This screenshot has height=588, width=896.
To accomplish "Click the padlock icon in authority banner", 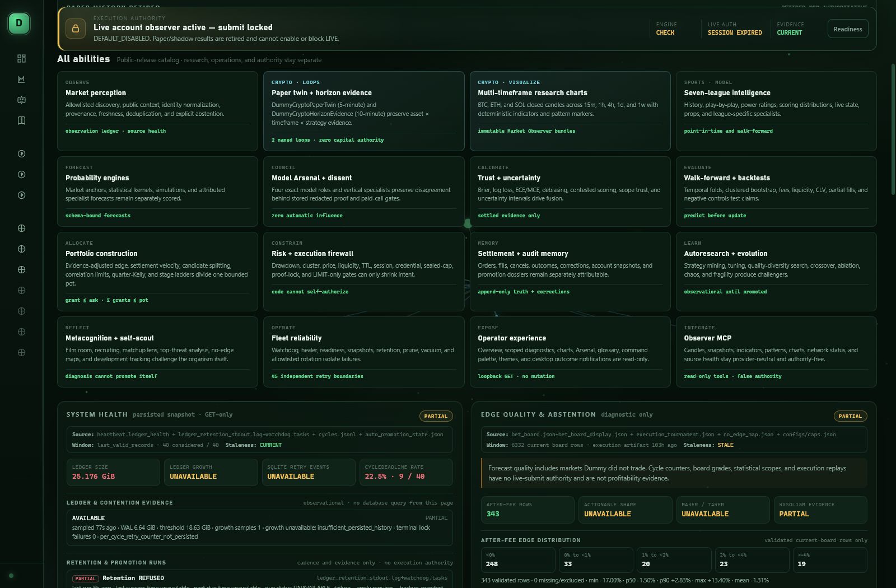I will (x=76, y=29).
